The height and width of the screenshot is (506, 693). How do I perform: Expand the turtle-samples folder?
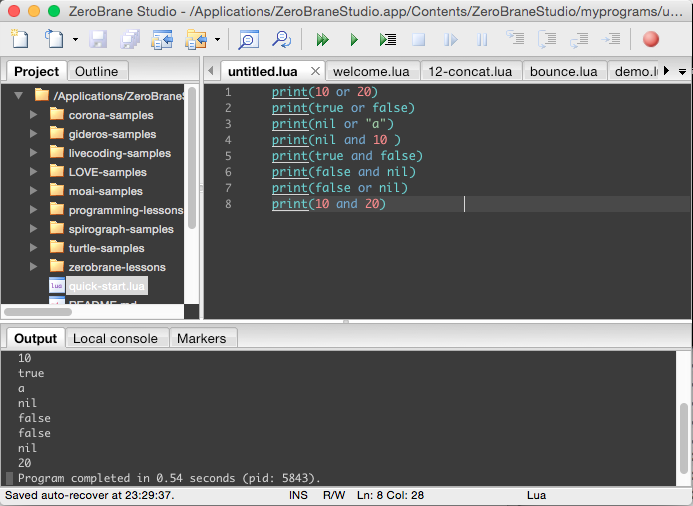pos(33,248)
